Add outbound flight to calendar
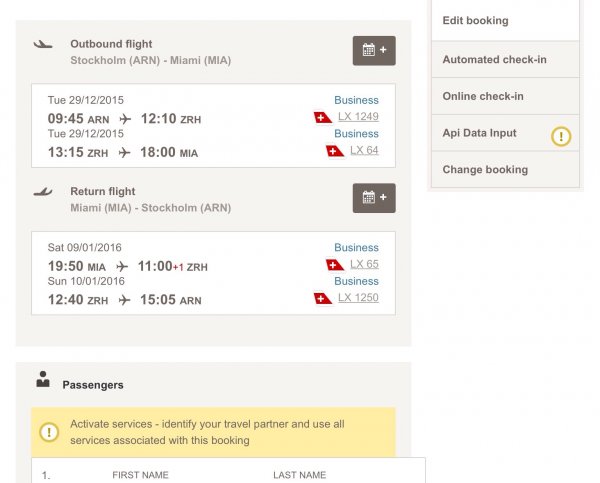Viewport: 600px width, 483px height. pos(374,50)
